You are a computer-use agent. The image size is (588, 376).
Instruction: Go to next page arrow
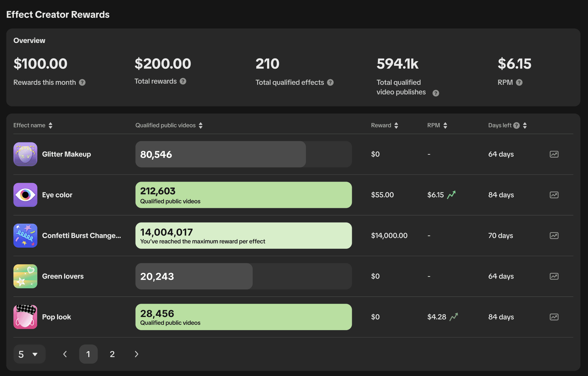tap(136, 354)
